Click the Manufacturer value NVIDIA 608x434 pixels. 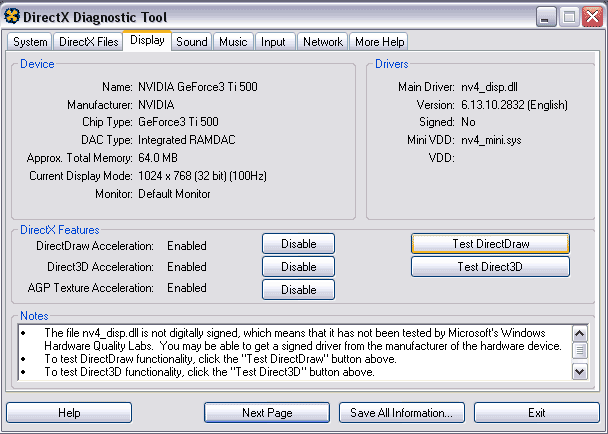pyautogui.click(x=156, y=105)
